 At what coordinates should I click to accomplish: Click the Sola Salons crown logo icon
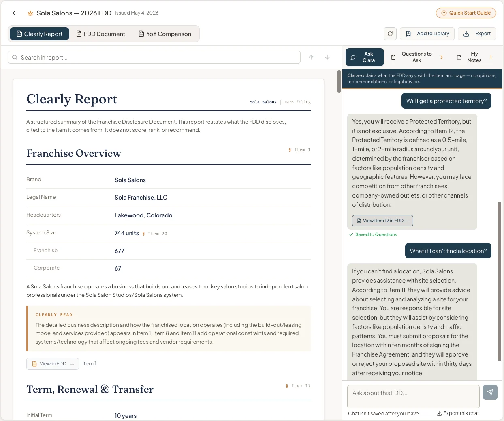click(30, 13)
